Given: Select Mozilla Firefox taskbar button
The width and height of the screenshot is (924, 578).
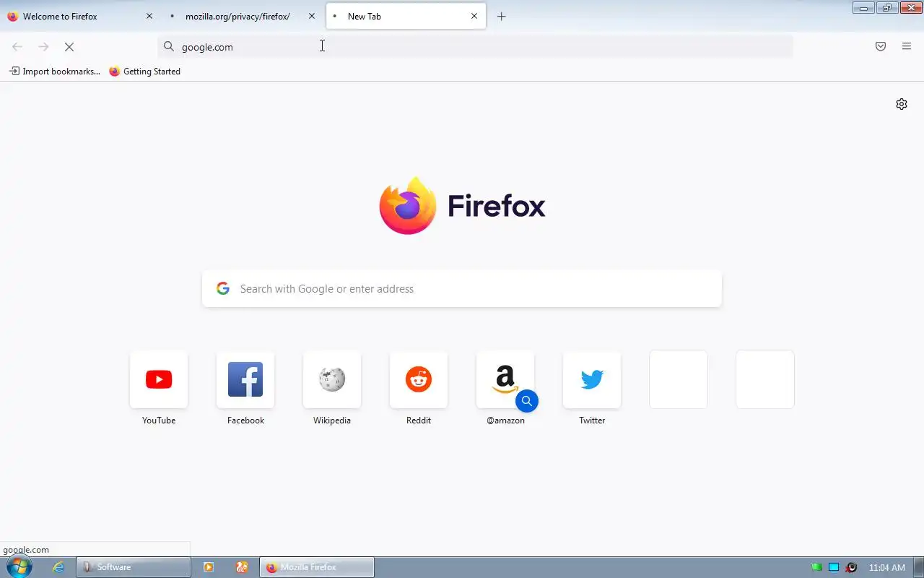Looking at the screenshot, I should tap(317, 567).
